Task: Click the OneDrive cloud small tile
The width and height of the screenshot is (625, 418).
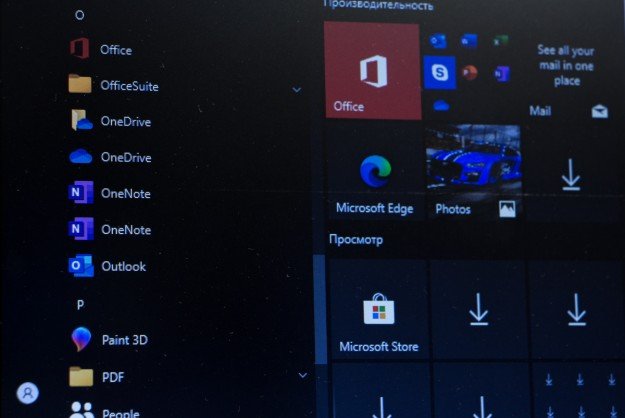Action: (x=439, y=103)
